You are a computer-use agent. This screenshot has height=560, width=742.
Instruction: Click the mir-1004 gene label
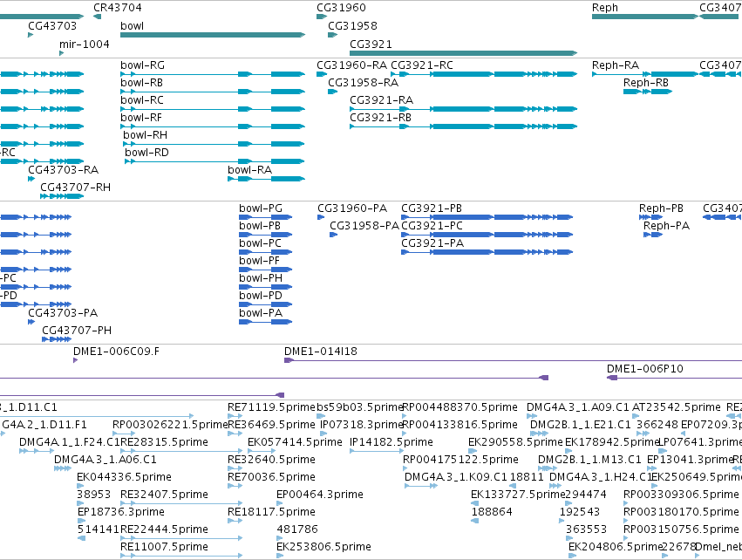(x=85, y=44)
